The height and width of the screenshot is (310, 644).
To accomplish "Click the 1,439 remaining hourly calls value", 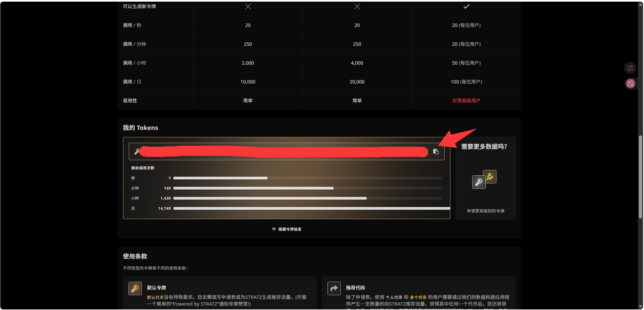I will 165,198.
